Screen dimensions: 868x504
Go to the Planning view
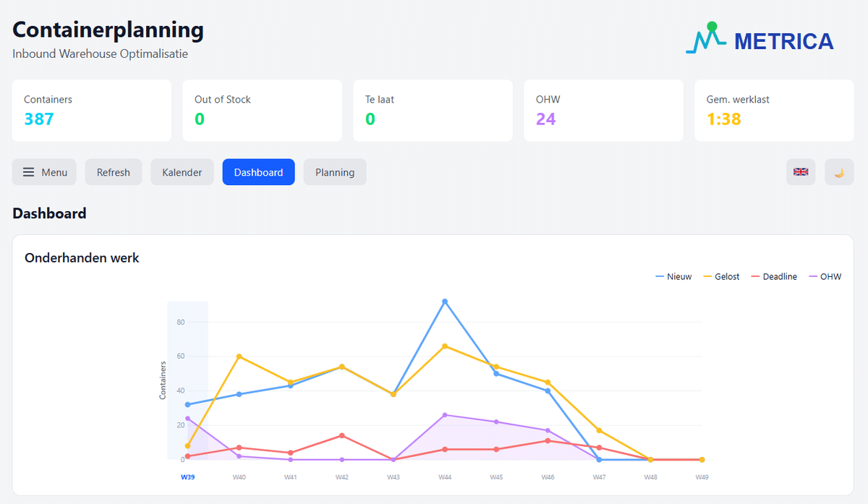(x=335, y=172)
